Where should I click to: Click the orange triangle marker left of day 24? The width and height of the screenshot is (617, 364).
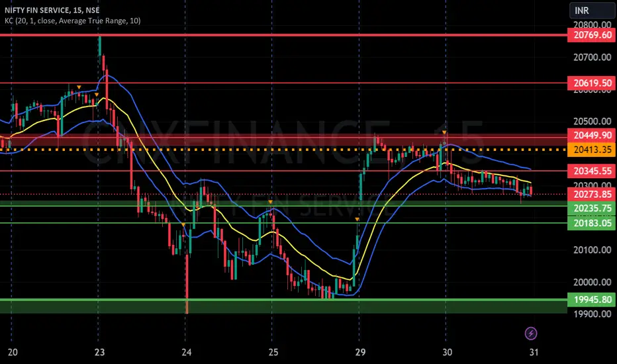coord(183,225)
